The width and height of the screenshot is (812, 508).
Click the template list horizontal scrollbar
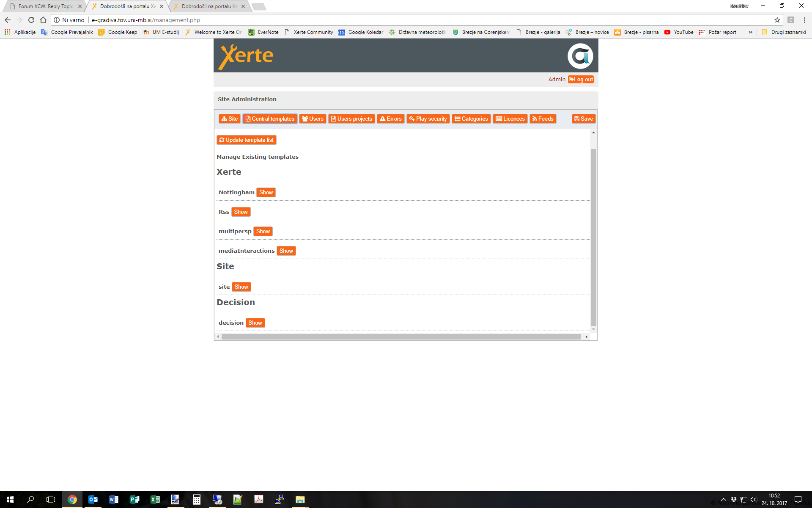pyautogui.click(x=401, y=337)
